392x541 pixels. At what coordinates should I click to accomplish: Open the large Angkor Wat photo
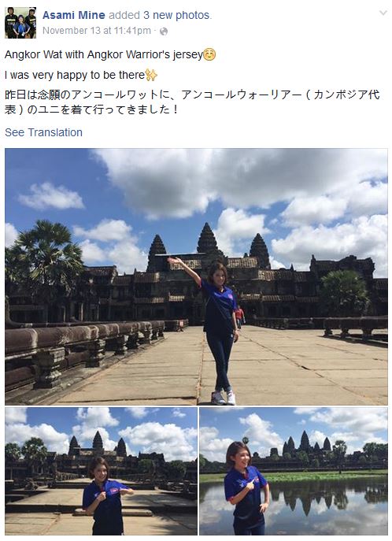pyautogui.click(x=196, y=276)
